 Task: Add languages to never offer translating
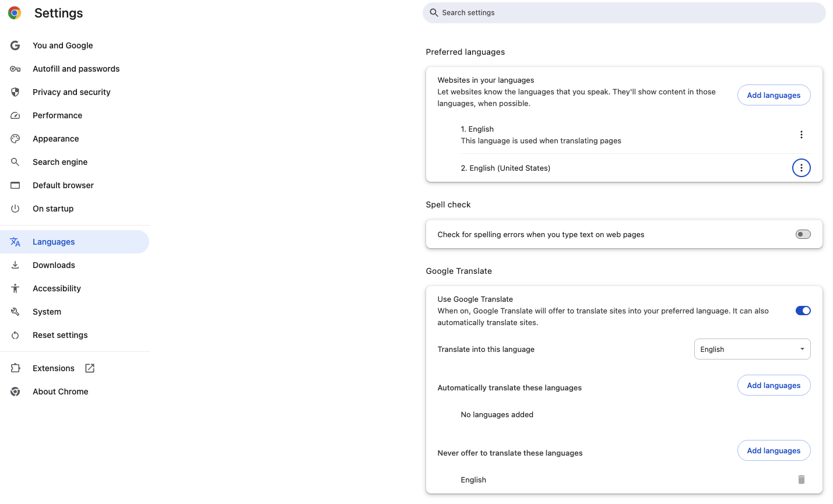[774, 450]
